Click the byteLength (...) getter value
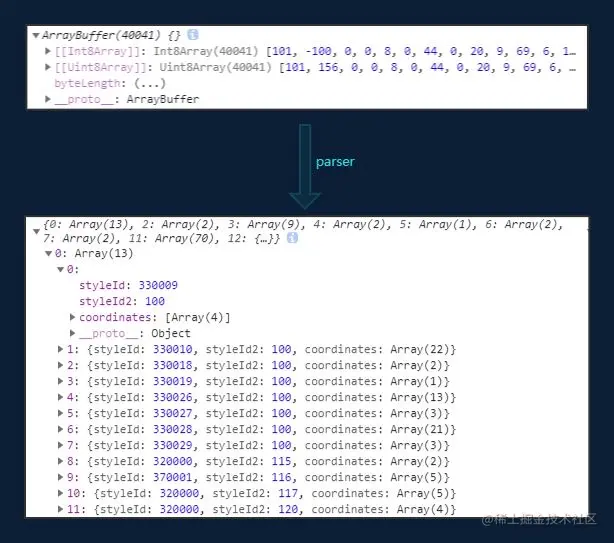The height and width of the screenshot is (543, 614). point(150,83)
